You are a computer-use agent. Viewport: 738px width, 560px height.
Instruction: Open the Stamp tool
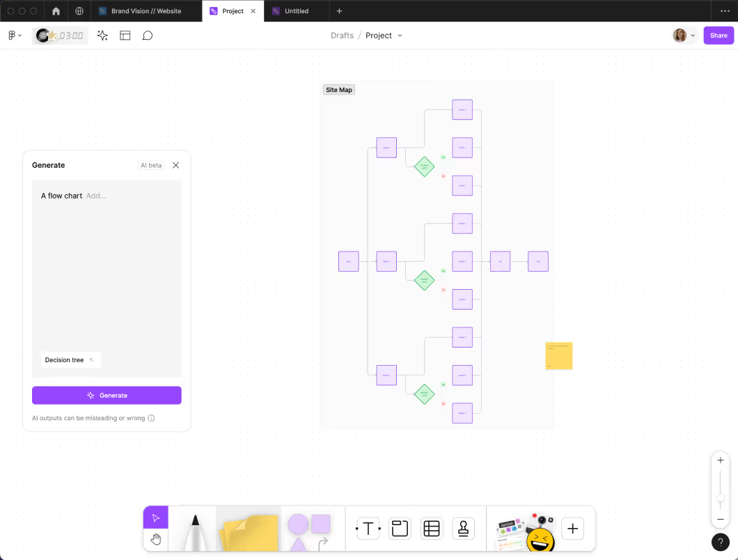[x=463, y=529]
